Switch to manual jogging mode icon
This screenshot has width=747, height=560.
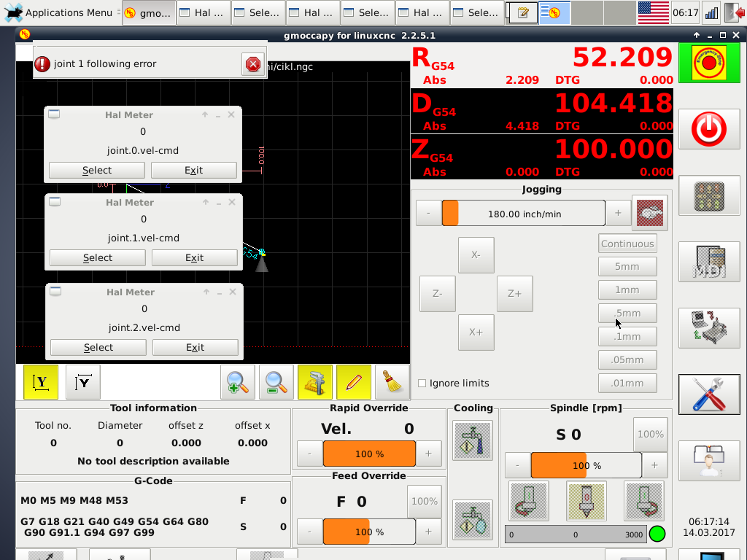click(709, 195)
